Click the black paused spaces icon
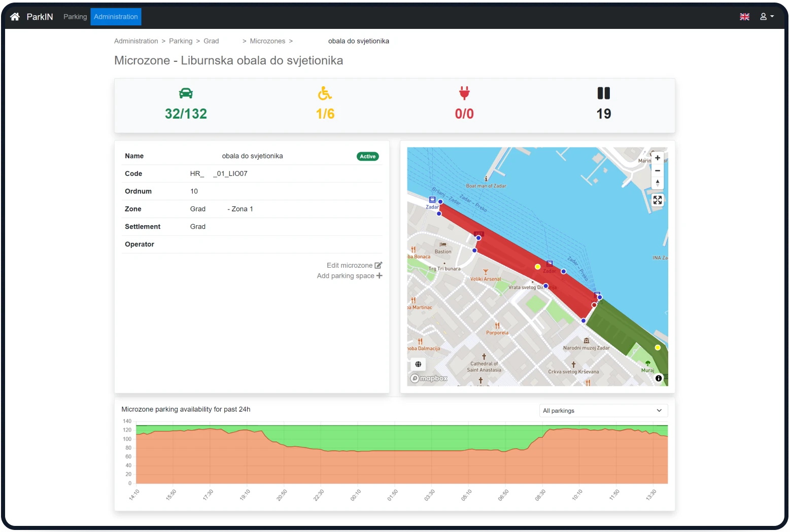The width and height of the screenshot is (790, 532). pos(604,93)
